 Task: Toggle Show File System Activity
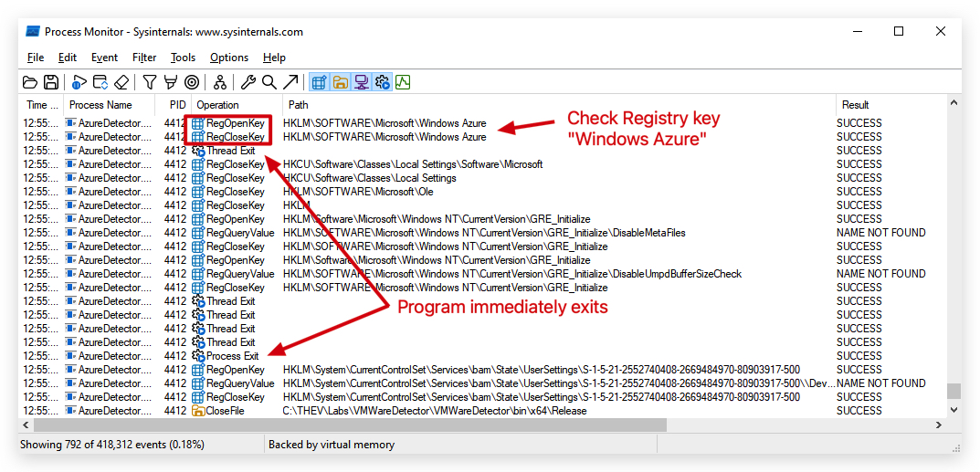tap(340, 82)
